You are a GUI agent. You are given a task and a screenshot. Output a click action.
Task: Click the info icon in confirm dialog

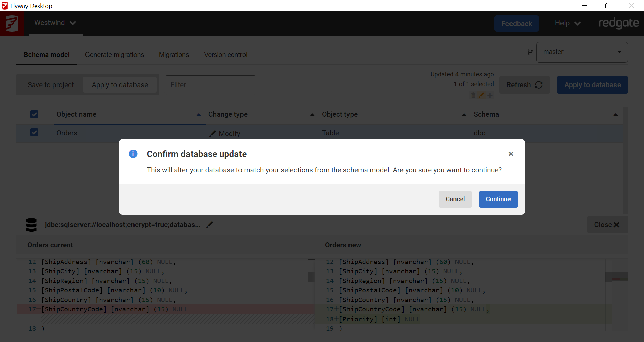pos(133,154)
